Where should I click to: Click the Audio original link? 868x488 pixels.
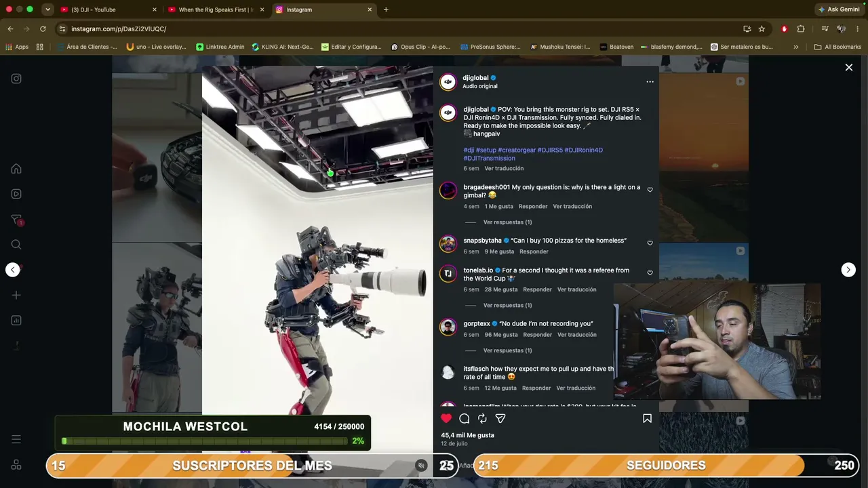479,87
